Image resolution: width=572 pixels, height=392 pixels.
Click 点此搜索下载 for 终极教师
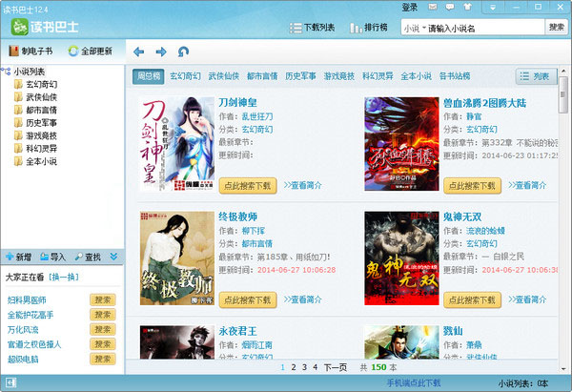pyautogui.click(x=248, y=300)
